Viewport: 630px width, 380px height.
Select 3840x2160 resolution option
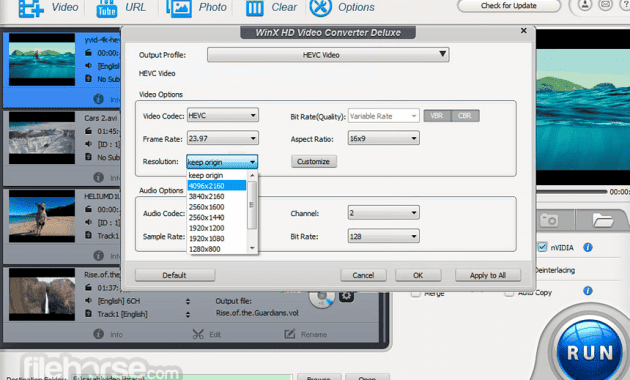tap(217, 196)
